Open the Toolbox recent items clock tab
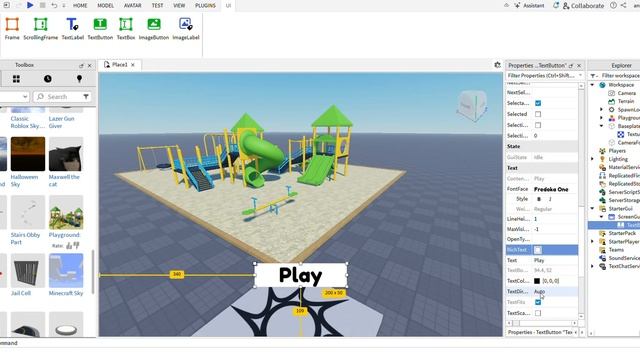Image resolution: width=640 pixels, height=360 pixels. click(x=48, y=79)
